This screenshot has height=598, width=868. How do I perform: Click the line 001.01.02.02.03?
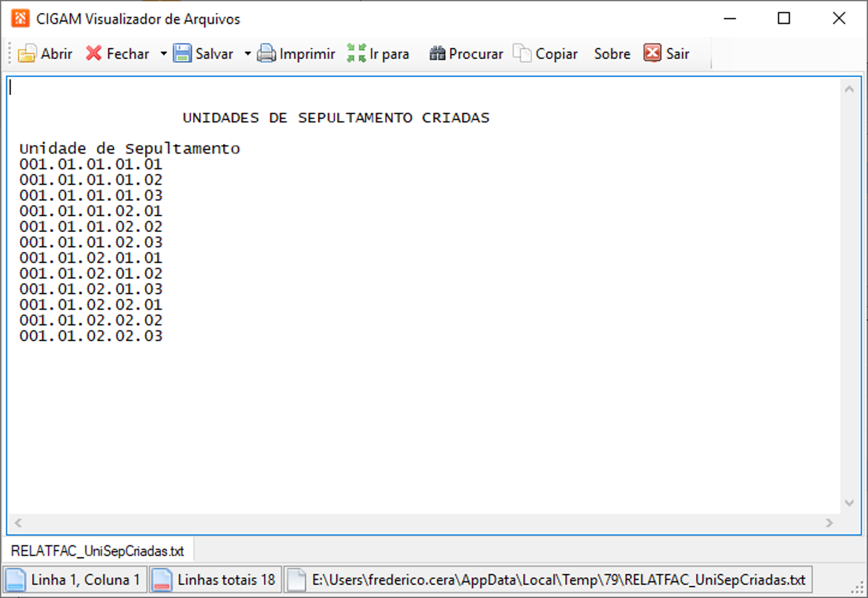pos(91,336)
